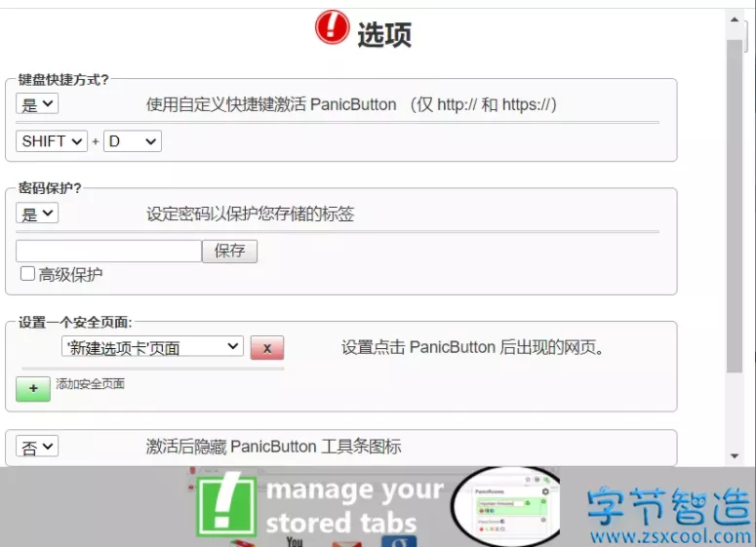Click the 设置点击 PanicButton 后出现的网页 text
The width and height of the screenshot is (756, 547).
(x=472, y=347)
